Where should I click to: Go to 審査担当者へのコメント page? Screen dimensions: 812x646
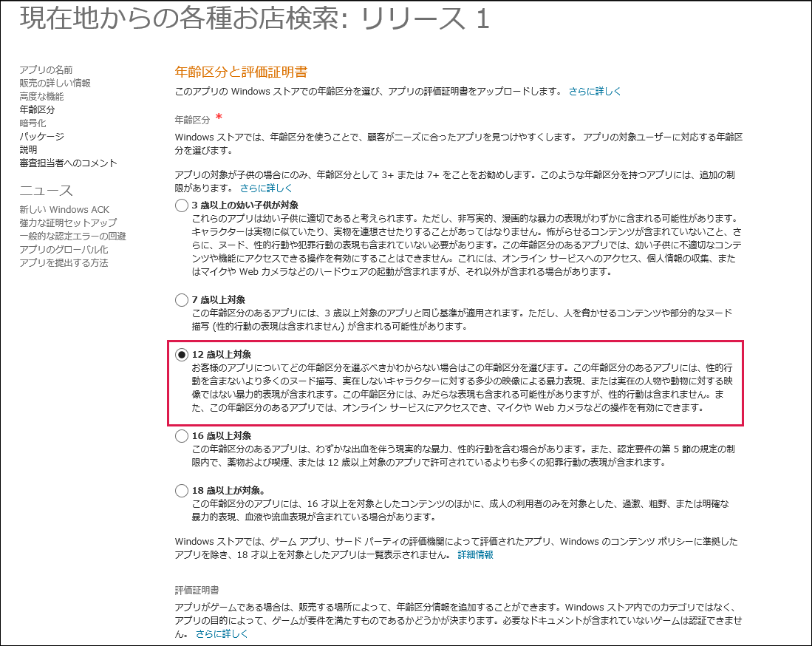pos(69,163)
